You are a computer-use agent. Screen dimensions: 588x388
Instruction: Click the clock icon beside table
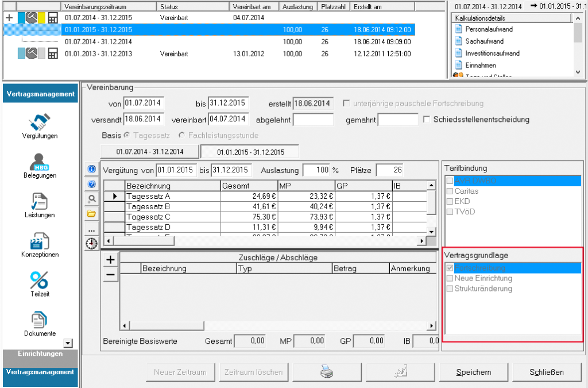pos(91,244)
